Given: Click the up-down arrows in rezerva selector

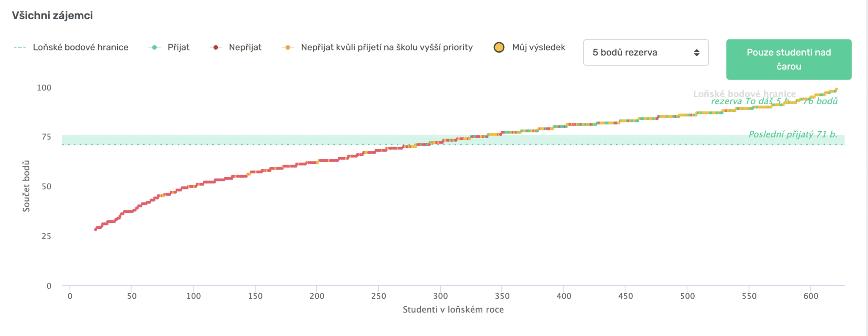Looking at the screenshot, I should tap(696, 53).
